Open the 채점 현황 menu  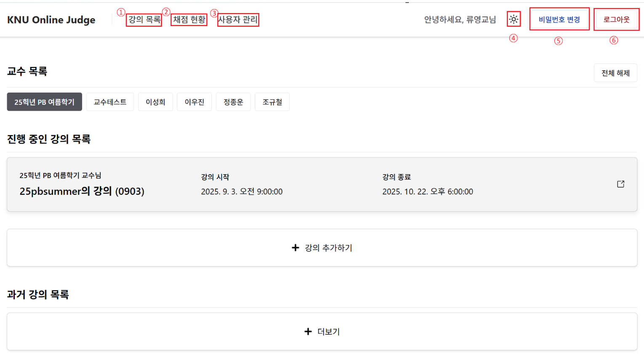(x=189, y=20)
